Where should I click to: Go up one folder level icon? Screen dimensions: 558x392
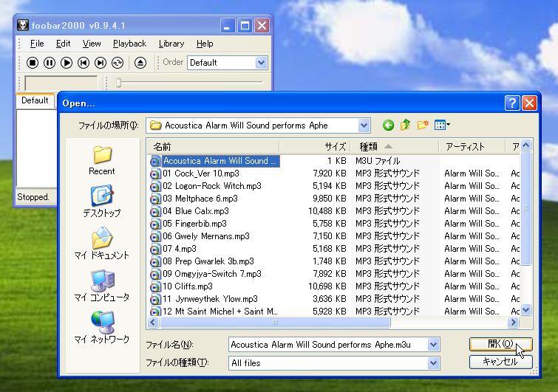(405, 125)
